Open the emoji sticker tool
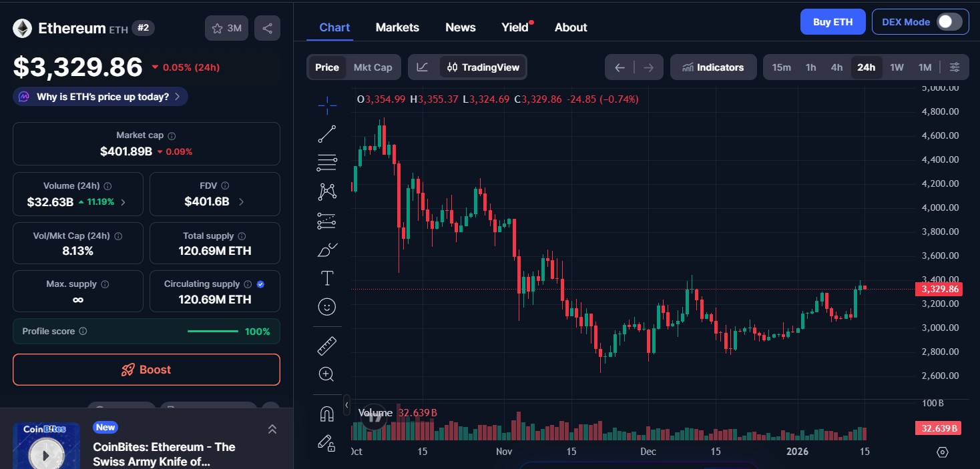This screenshot has width=980, height=469. tap(326, 307)
